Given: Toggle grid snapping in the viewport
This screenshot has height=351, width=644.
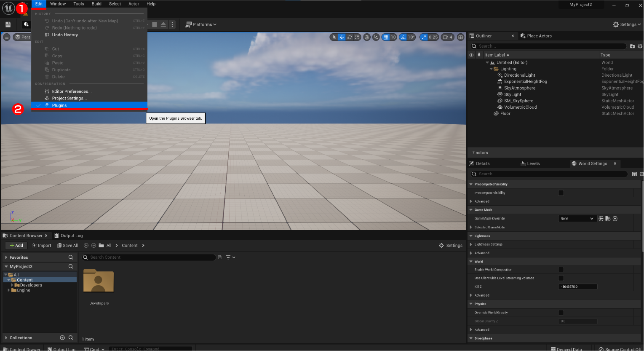Looking at the screenshot, I should pos(386,37).
